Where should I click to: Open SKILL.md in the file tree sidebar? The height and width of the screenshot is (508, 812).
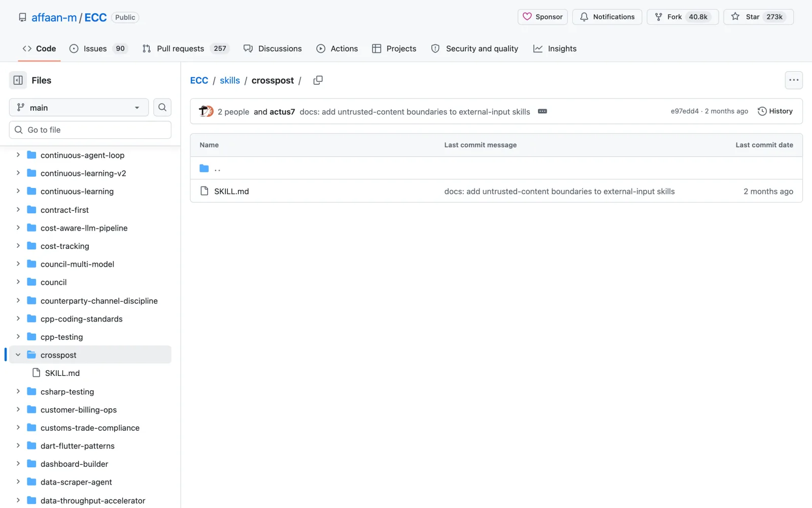tap(62, 373)
